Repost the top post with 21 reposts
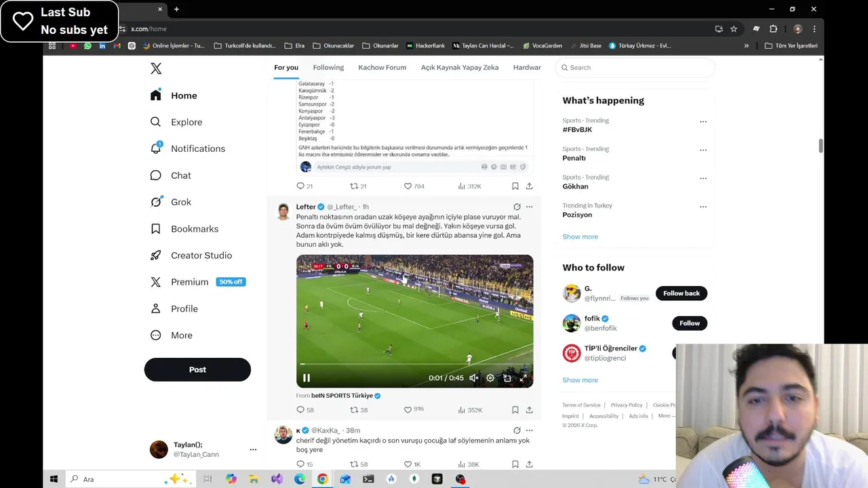The height and width of the screenshot is (488, 868). [x=358, y=186]
